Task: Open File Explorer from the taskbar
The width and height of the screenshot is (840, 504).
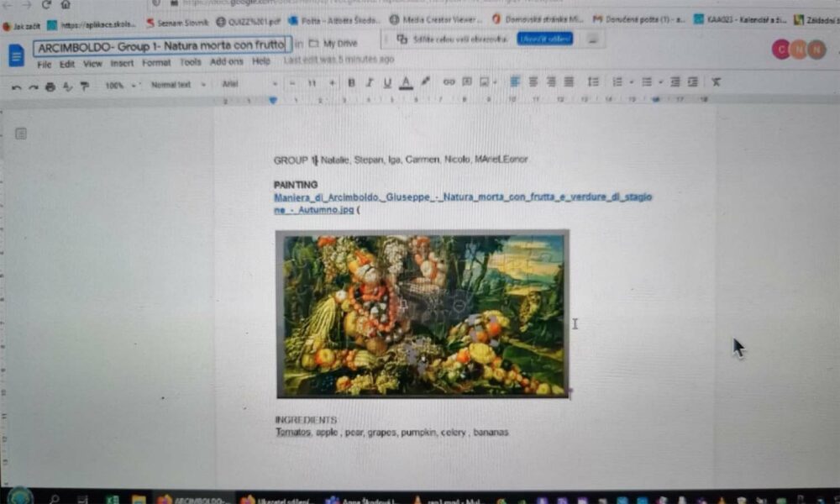Action: (x=139, y=500)
